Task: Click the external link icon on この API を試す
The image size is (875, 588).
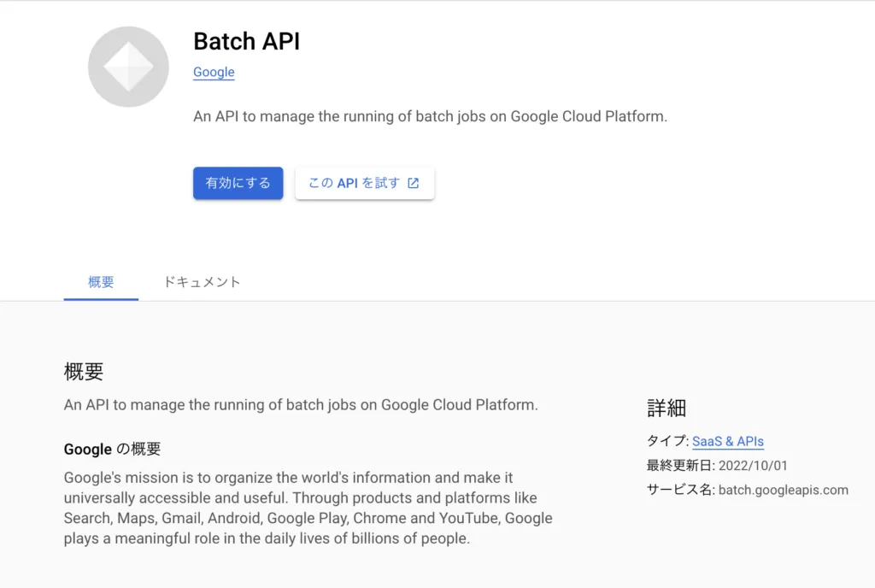Action: [x=414, y=183]
